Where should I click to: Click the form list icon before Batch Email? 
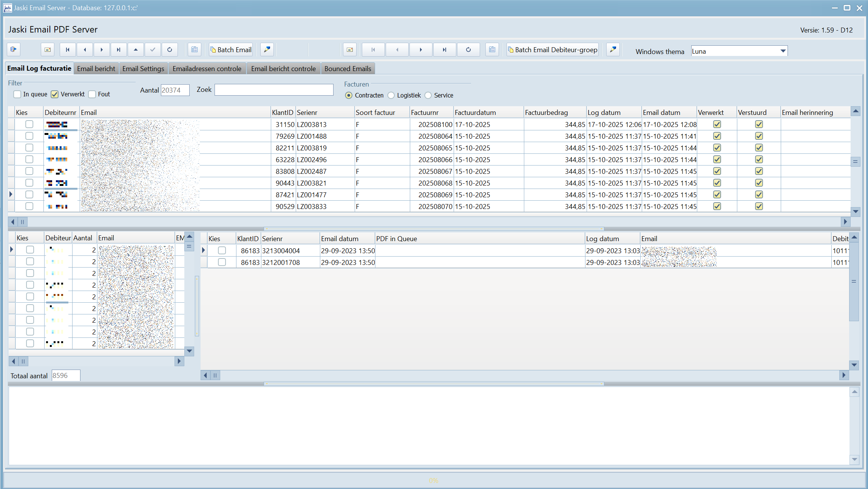[195, 50]
